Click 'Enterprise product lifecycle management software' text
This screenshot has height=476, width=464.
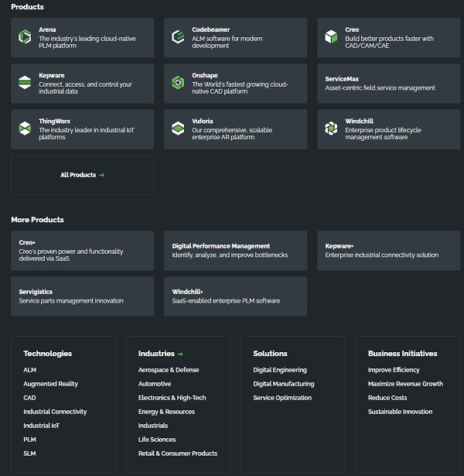pos(383,134)
